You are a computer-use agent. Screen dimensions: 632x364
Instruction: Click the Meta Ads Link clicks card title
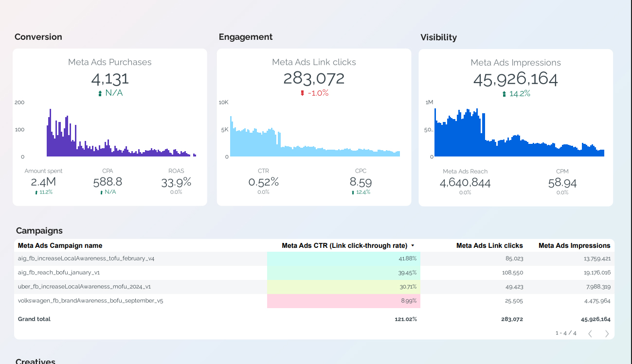pyautogui.click(x=314, y=62)
